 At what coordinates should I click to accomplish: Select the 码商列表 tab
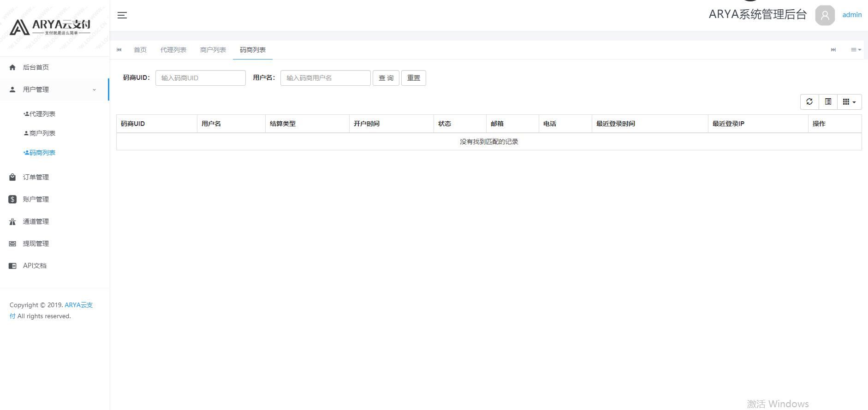tap(253, 50)
